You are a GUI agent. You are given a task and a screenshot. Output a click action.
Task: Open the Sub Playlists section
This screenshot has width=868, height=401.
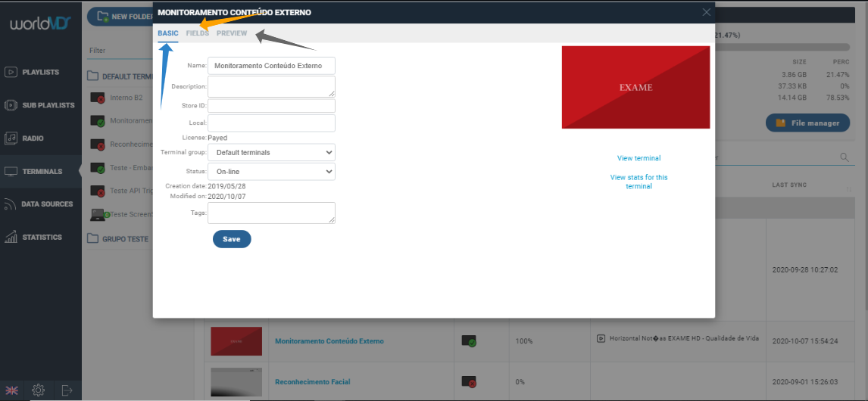point(40,105)
